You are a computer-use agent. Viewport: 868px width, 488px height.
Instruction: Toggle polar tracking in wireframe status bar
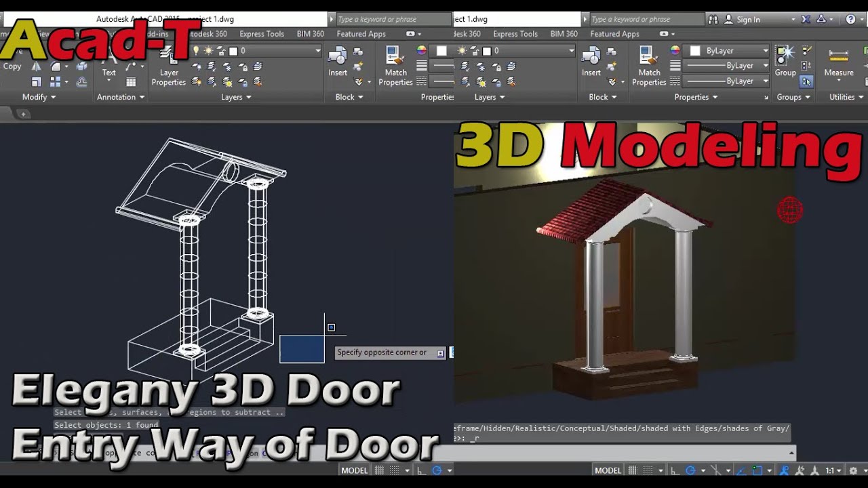(437, 470)
